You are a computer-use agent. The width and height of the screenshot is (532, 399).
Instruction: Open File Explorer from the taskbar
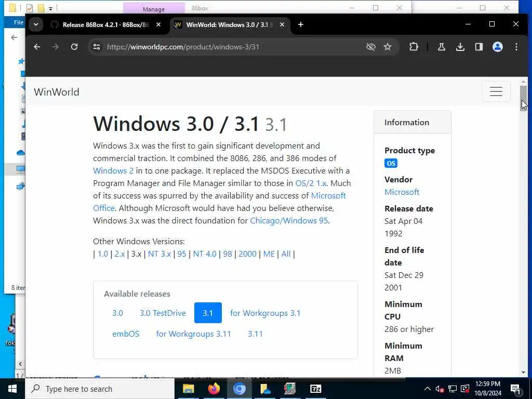[188, 389]
